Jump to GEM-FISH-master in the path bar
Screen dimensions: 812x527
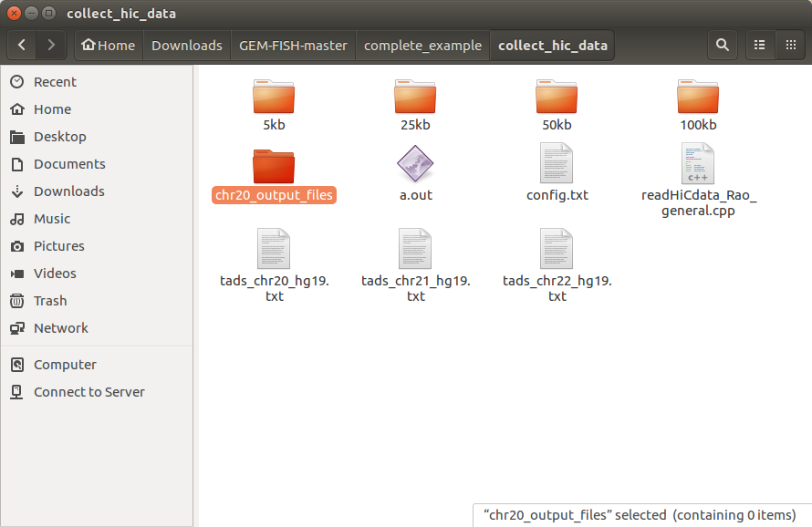(x=293, y=46)
